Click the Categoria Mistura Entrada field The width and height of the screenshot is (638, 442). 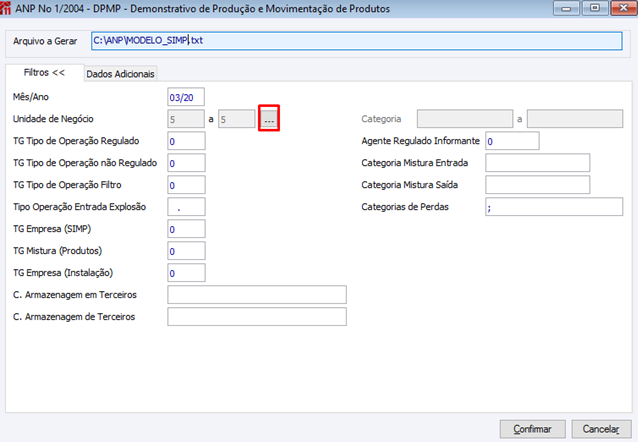[x=537, y=163]
